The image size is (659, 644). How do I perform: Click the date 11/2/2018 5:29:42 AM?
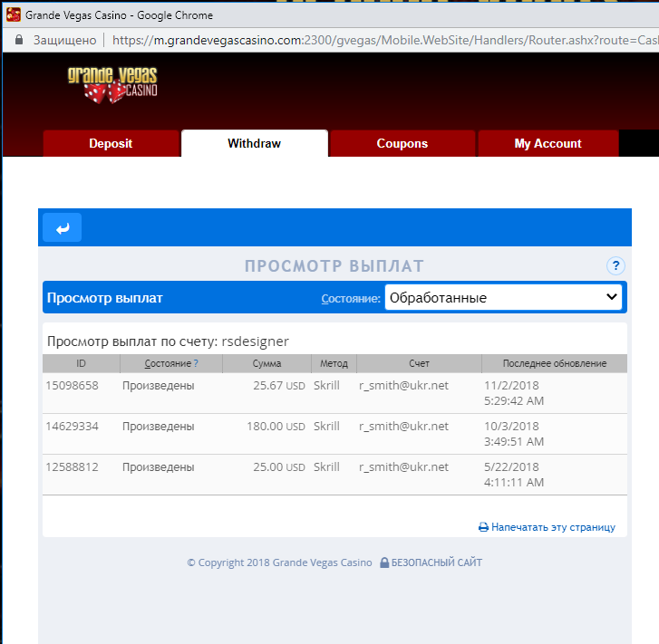[514, 393]
